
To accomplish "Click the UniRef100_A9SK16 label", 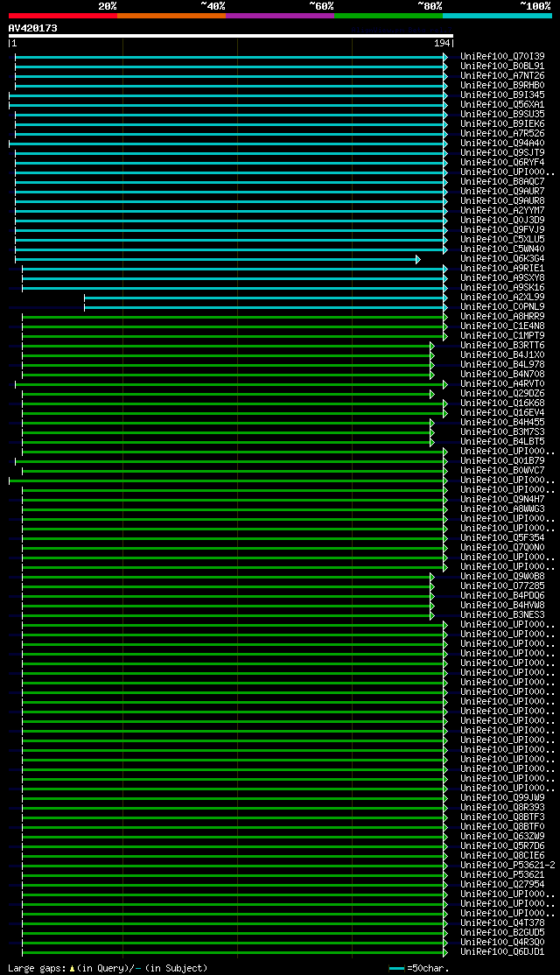I will [502, 288].
